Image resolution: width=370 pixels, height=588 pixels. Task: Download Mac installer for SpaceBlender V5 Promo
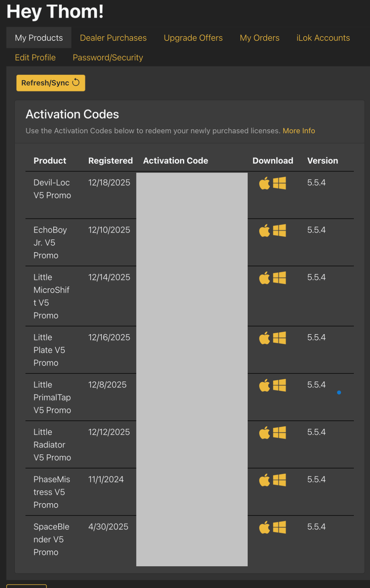click(x=264, y=528)
